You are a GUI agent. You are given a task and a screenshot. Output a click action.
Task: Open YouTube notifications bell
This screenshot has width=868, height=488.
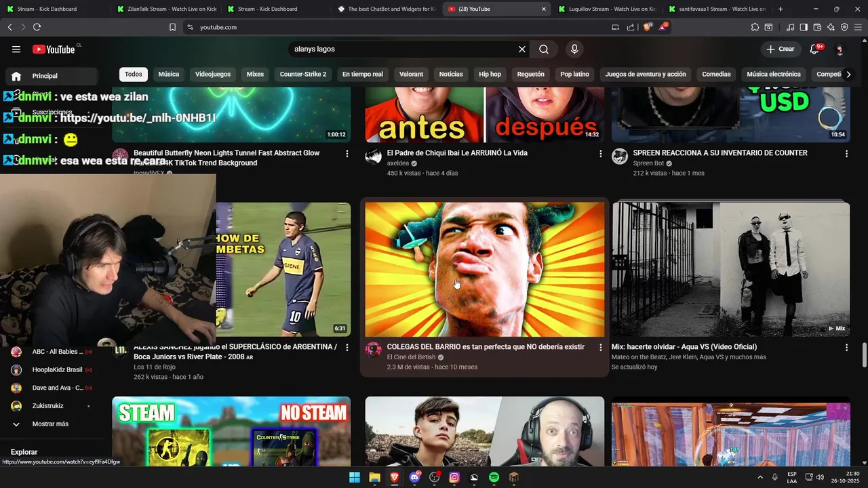coord(815,49)
